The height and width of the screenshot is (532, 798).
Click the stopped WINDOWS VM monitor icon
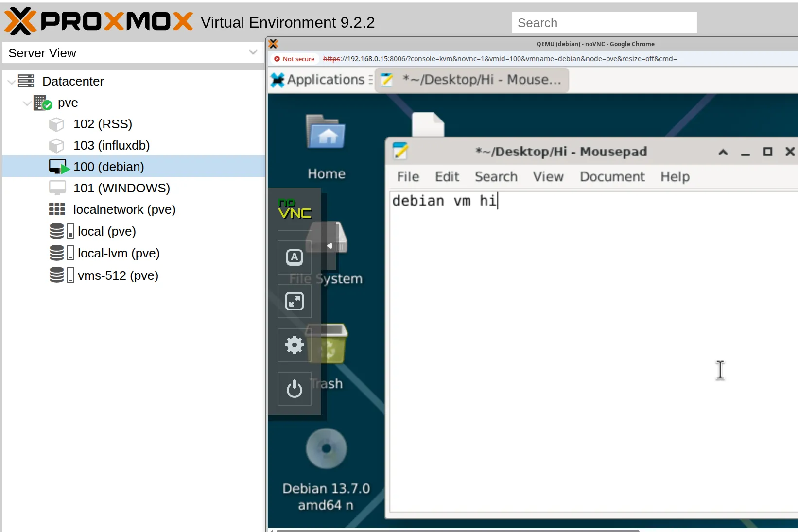click(x=57, y=188)
